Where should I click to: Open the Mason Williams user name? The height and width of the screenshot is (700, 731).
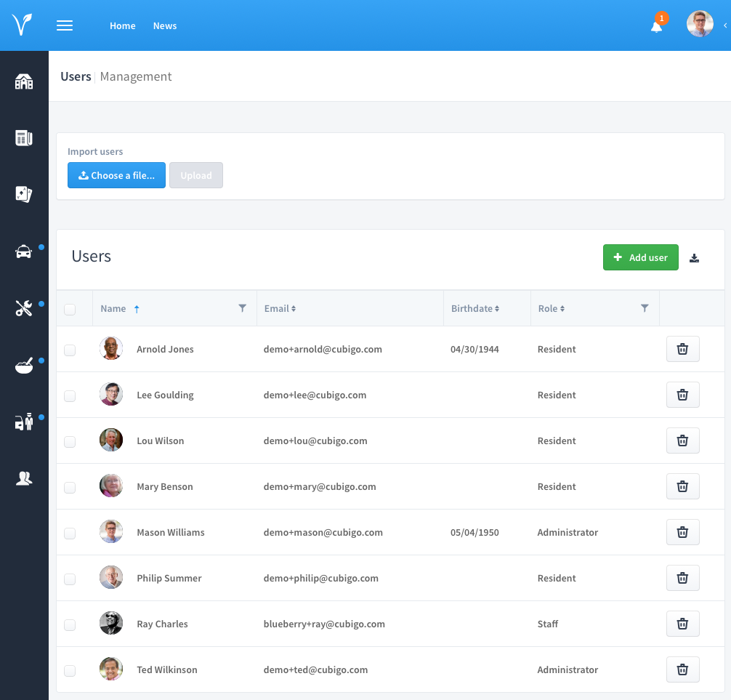click(171, 532)
